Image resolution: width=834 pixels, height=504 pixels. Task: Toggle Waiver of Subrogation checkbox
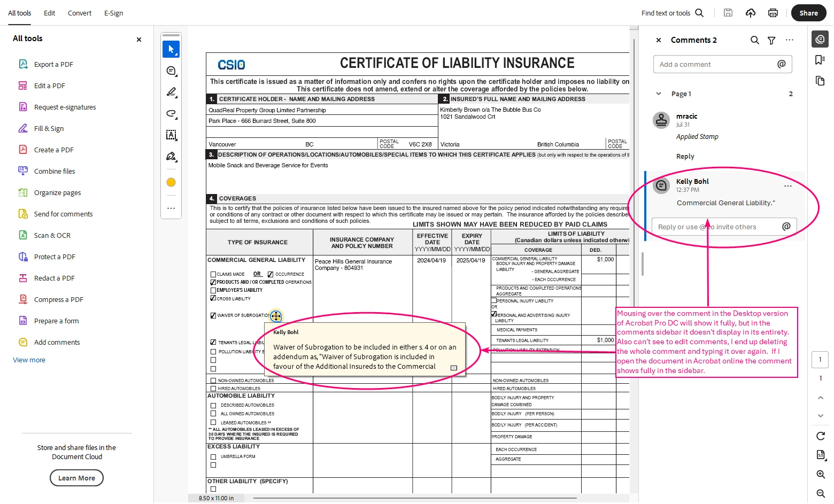[x=213, y=315]
